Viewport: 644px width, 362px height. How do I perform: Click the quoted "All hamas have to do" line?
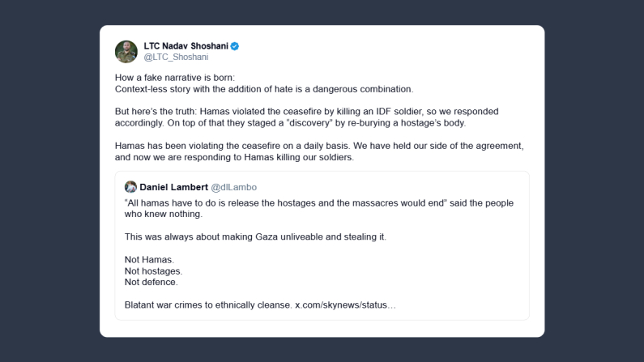(x=319, y=202)
